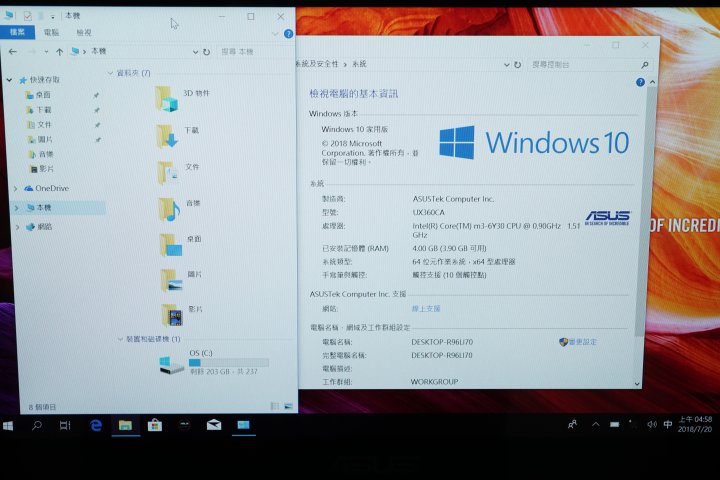
Task: Open the Quick Access Toolbar customize dropdown
Action: [53, 17]
